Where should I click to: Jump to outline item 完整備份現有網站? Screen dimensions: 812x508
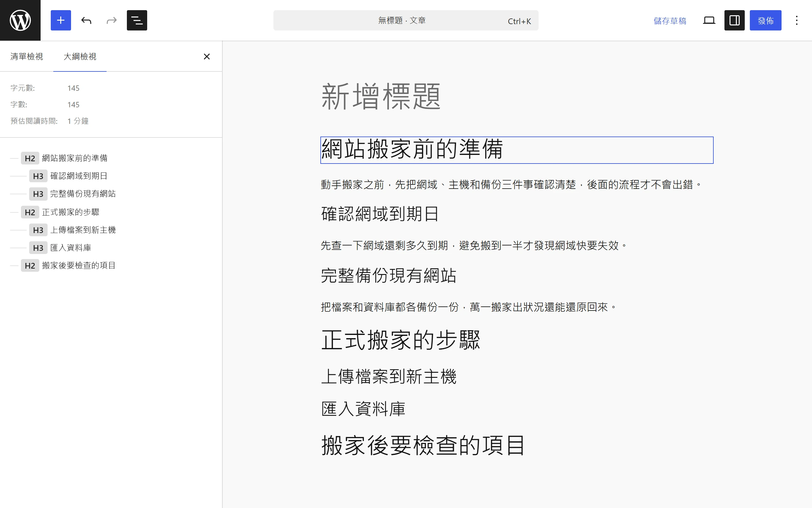[x=72, y=194]
